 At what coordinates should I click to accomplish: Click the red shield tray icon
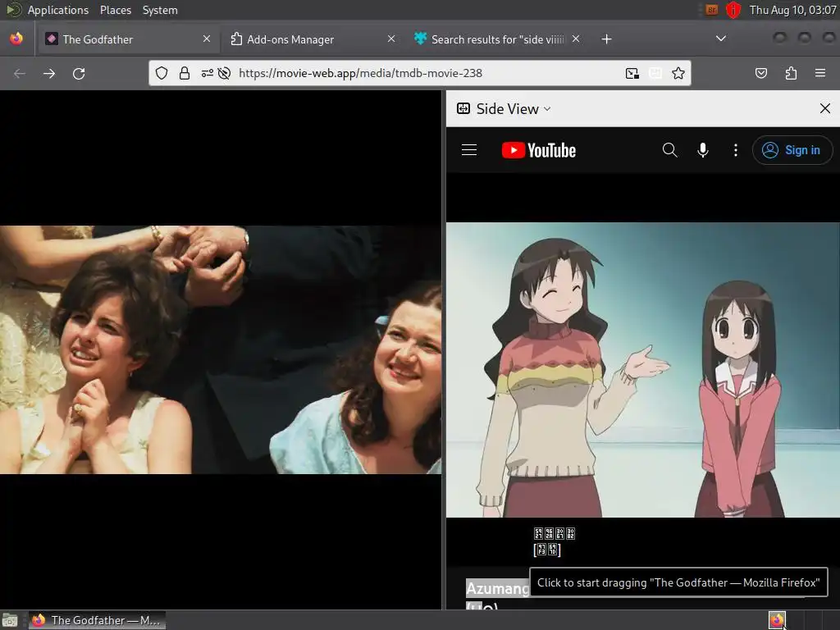pyautogui.click(x=733, y=10)
